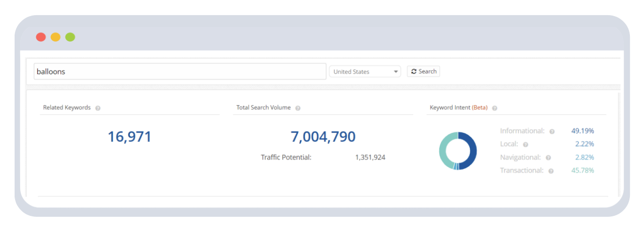The height and width of the screenshot is (232, 644).
Task: Click help icon beside Navigational intent
Action: pyautogui.click(x=548, y=158)
